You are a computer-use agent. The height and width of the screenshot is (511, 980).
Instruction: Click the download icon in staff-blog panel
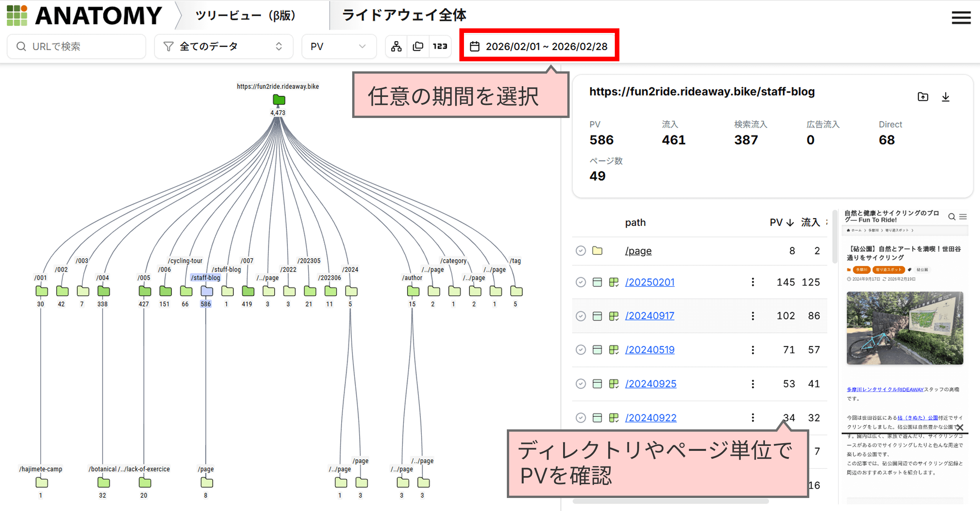(946, 97)
